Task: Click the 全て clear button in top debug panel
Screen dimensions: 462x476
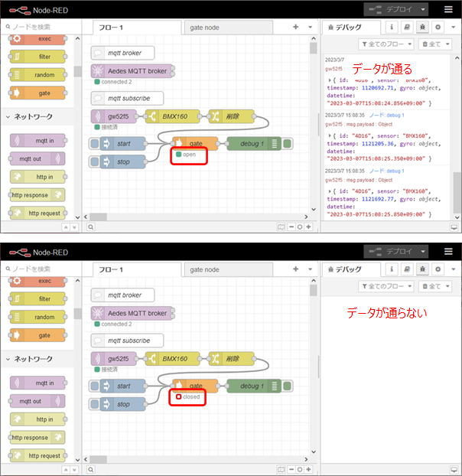Action: (438, 44)
